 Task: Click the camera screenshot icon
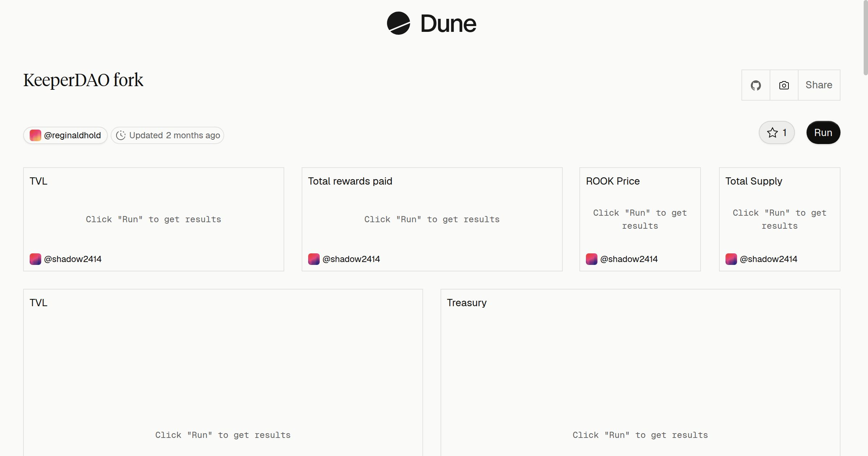coord(784,85)
